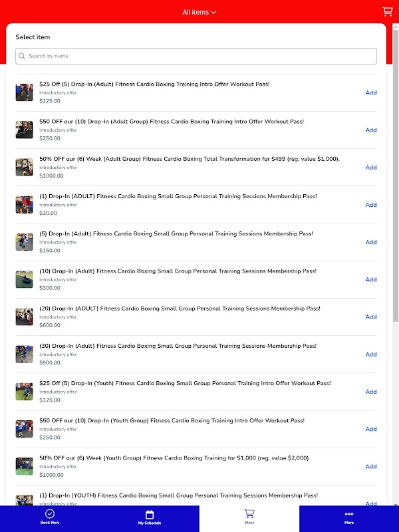Expand the All items dropdown
Image resolution: width=399 pixels, height=532 pixels.
[x=199, y=12]
